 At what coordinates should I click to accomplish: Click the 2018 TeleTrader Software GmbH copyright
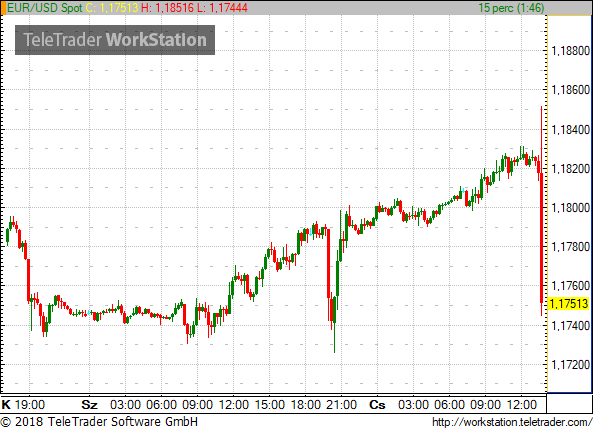point(99,422)
